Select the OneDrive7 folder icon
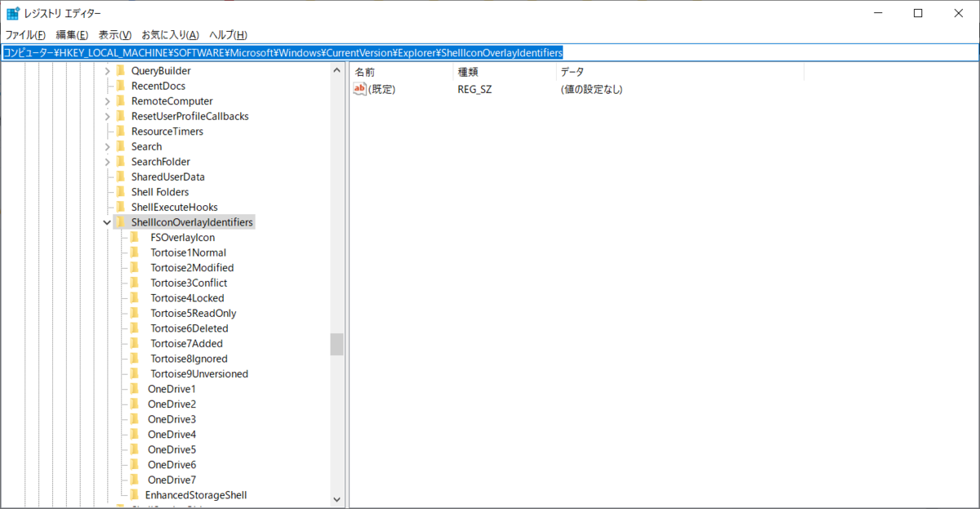Screen dimensions: 980x509 [136, 480]
